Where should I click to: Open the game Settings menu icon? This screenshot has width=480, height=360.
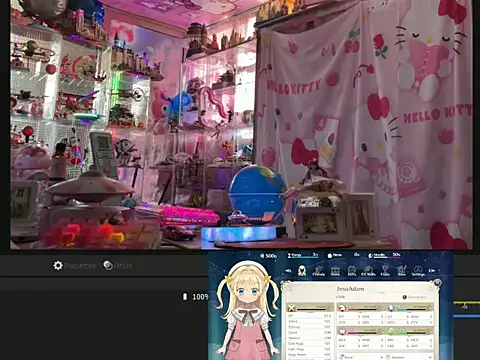pyautogui.click(x=418, y=271)
